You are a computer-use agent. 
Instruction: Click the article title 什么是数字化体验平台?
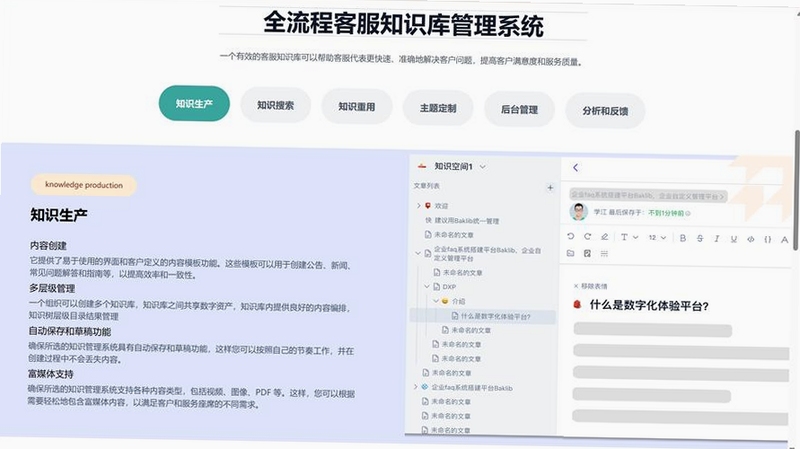[649, 306]
